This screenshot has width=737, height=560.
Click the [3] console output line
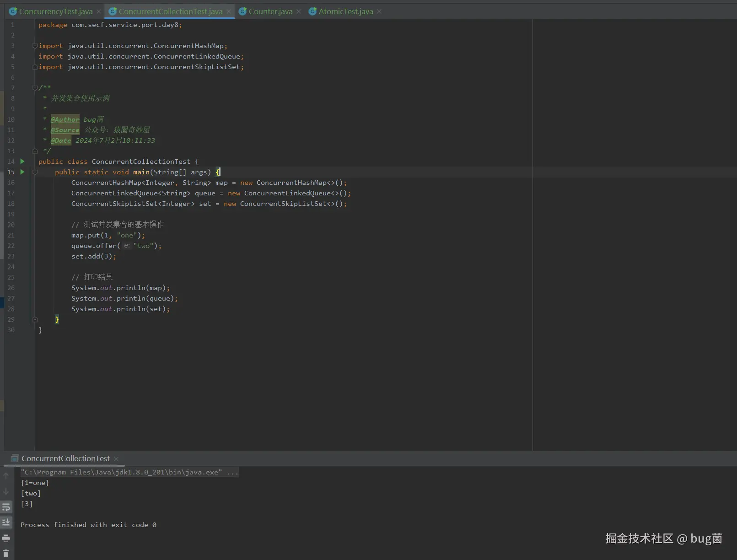pyautogui.click(x=27, y=504)
